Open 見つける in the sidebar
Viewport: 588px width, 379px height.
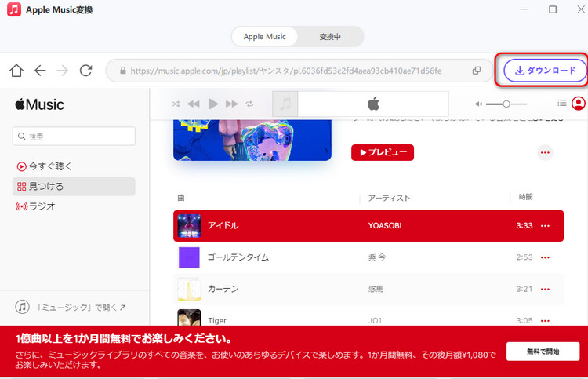(74, 187)
